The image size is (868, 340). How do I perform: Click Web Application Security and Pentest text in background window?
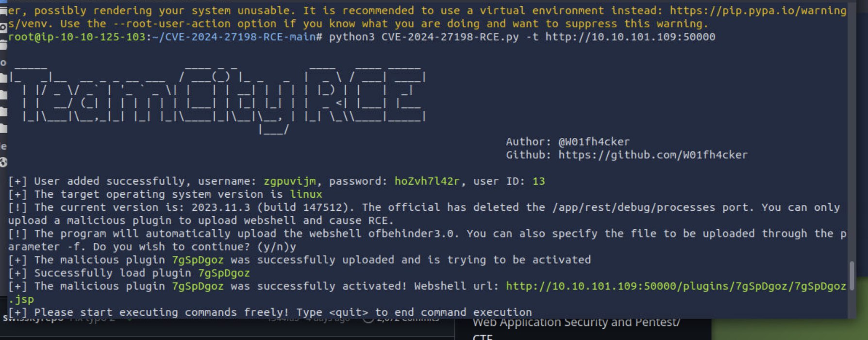pyautogui.click(x=576, y=323)
